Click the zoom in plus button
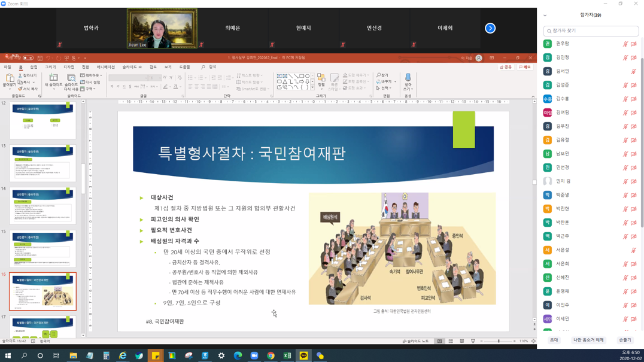The width and height of the screenshot is (644, 362). point(514,341)
